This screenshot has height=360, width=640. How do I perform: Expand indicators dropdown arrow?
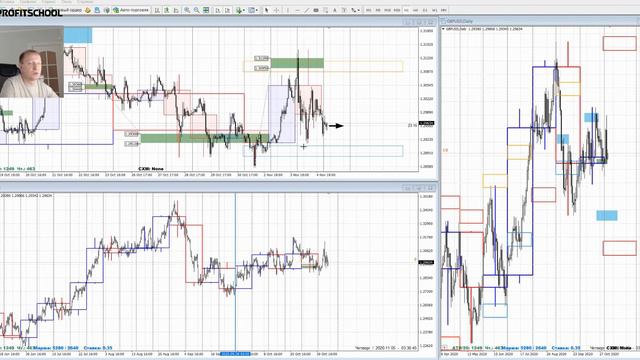[x=244, y=10]
